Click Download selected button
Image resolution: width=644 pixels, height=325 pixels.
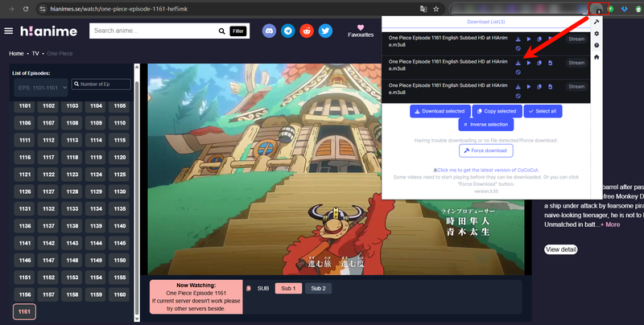(440, 111)
